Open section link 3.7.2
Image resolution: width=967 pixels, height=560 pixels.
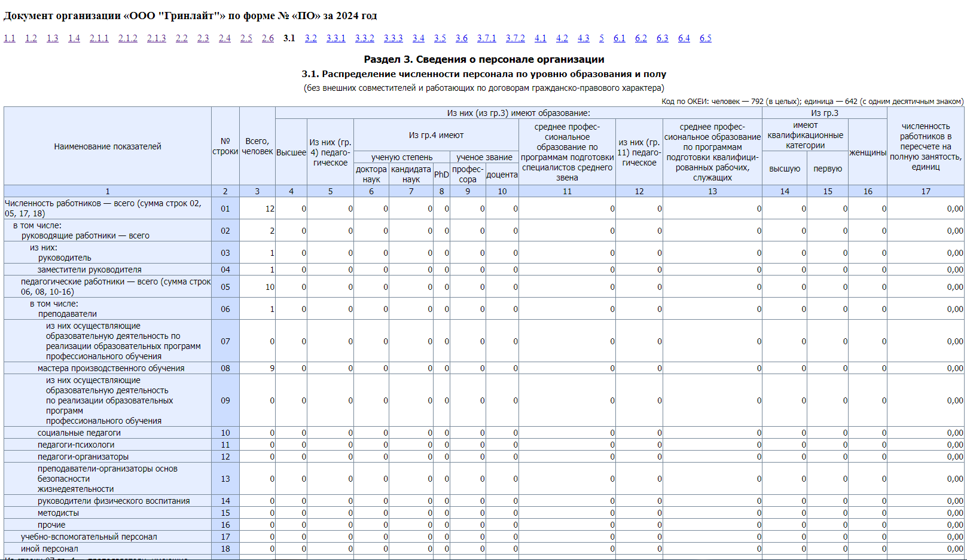[x=515, y=38]
